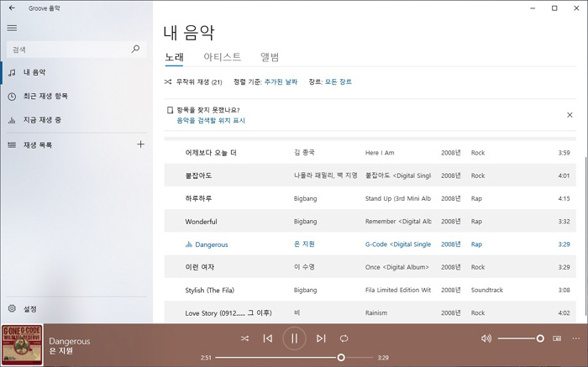Viewport: 588px width, 367px height.
Task: Open the 음악을 검색할 위치 표시 link
Action: (211, 120)
